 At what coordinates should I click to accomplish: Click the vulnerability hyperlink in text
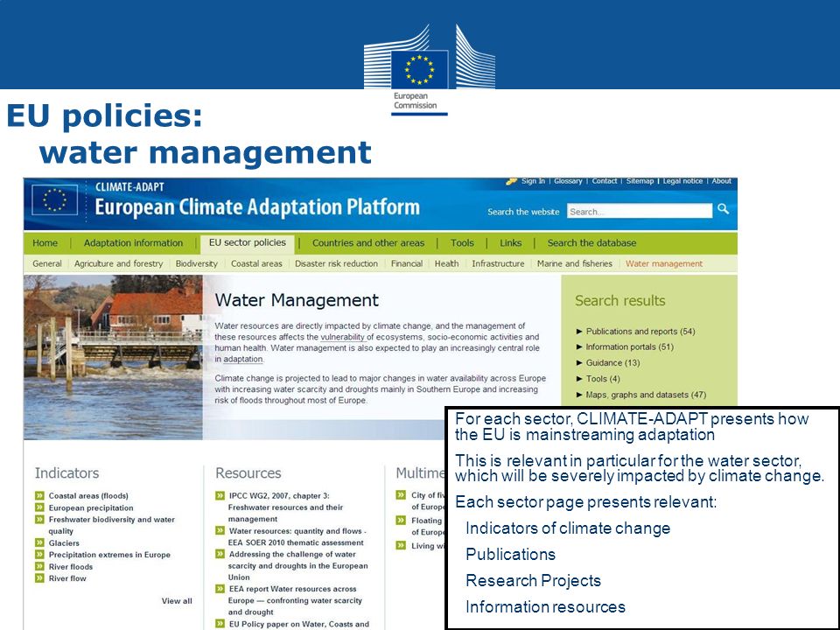point(343,337)
